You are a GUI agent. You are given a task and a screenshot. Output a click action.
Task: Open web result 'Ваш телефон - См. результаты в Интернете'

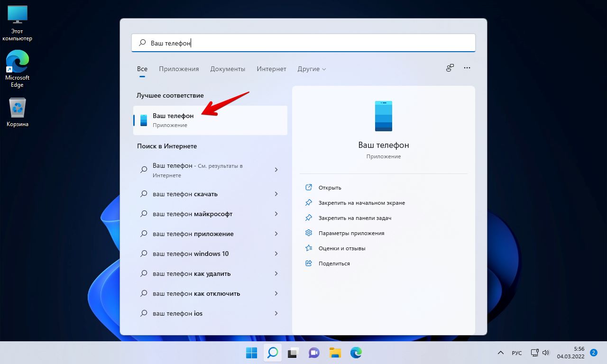(210, 170)
